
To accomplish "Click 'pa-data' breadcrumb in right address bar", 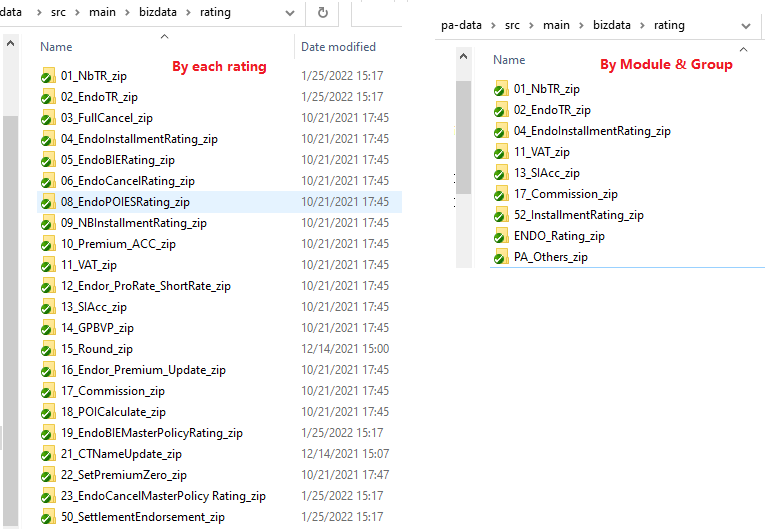I will click(x=462, y=26).
